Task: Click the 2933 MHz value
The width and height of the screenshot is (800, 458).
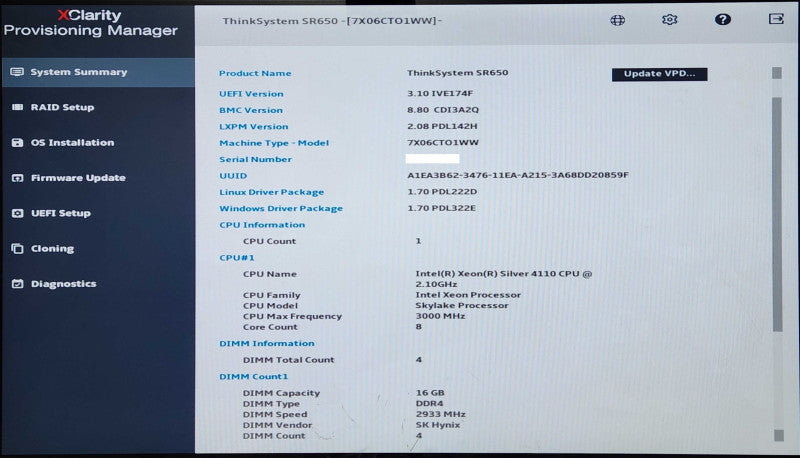Action: 440,414
